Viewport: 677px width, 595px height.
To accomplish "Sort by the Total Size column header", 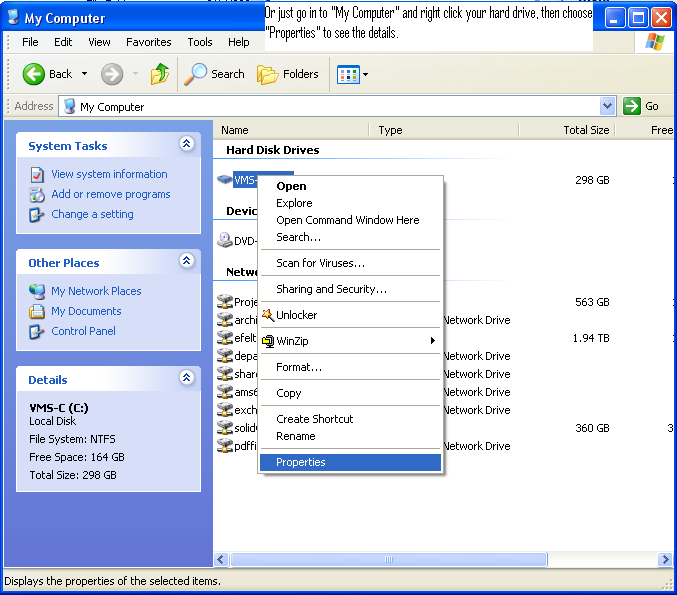I will pyautogui.click(x=585, y=130).
